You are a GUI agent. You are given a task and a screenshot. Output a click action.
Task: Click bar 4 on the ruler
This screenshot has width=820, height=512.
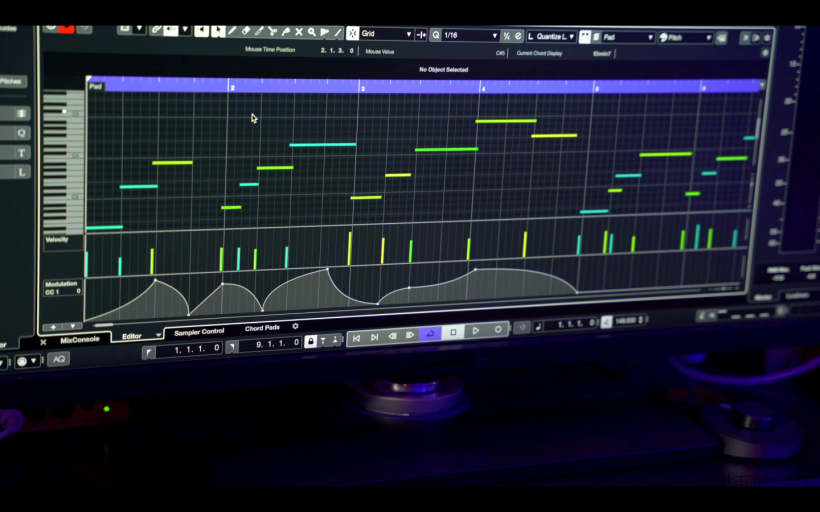coord(483,89)
